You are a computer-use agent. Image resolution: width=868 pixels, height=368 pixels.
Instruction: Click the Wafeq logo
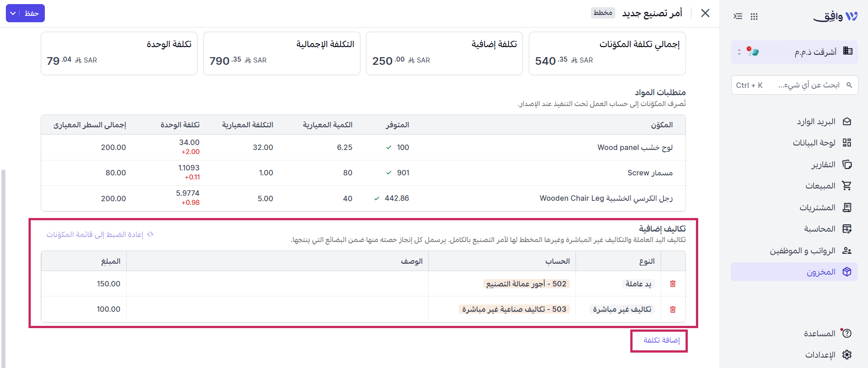point(835,16)
